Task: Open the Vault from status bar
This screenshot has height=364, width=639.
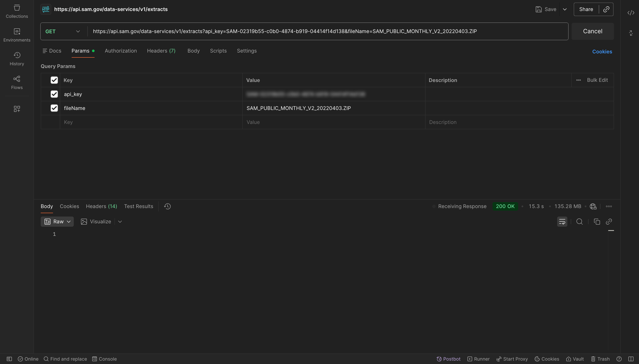Action: [575, 359]
